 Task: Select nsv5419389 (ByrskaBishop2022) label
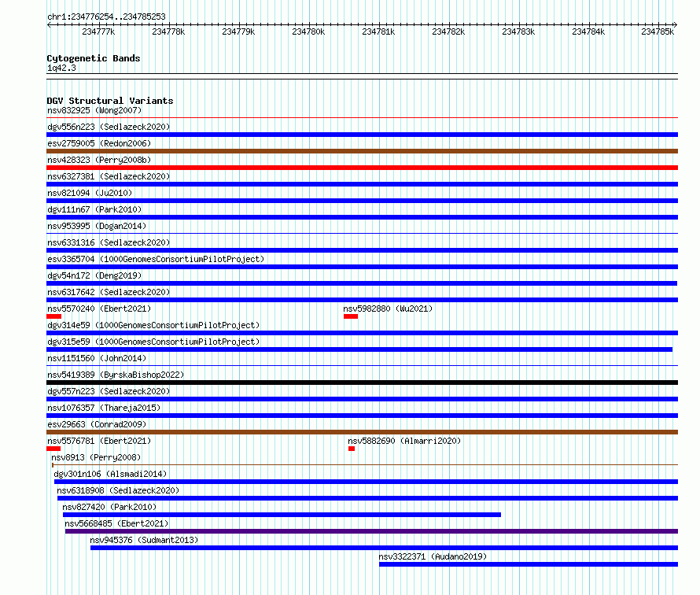(116, 375)
